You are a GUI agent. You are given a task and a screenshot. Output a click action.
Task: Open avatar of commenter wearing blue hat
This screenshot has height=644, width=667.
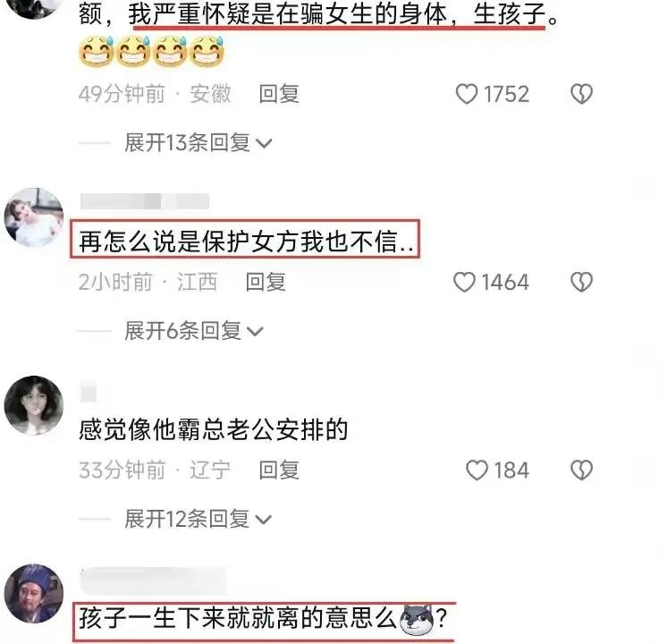point(34,593)
